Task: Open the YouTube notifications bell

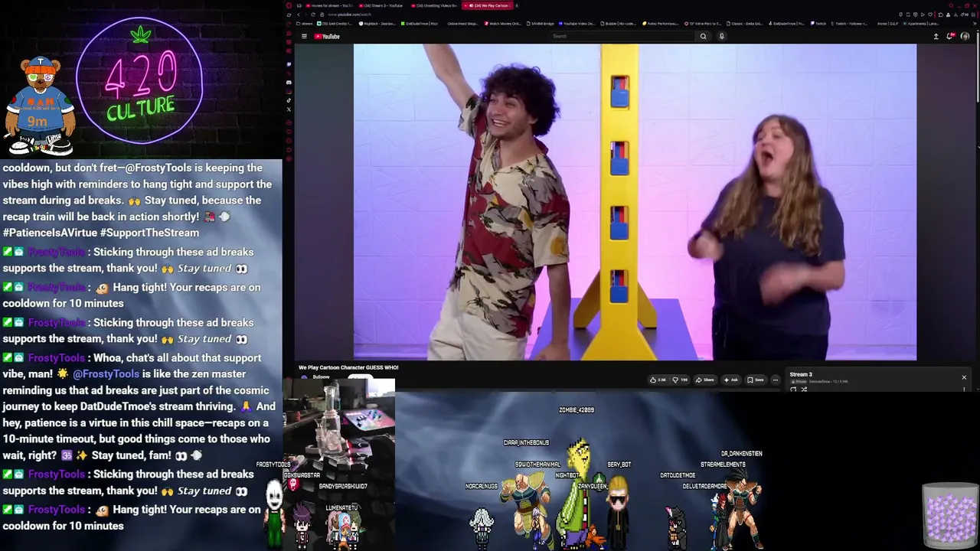Action: [950, 36]
